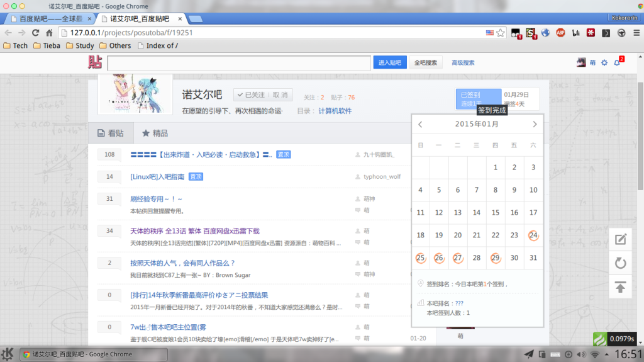Screen dimensions: 644x362
Task: Open the Chrome hamburger menu
Action: (x=636, y=33)
